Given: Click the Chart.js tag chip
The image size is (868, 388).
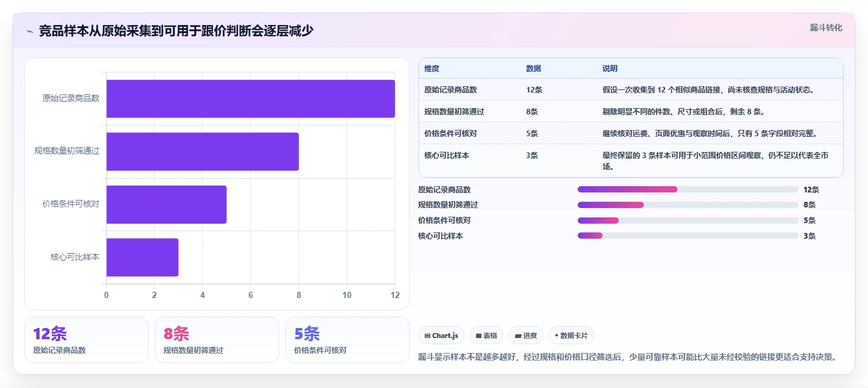Looking at the screenshot, I should [x=441, y=336].
